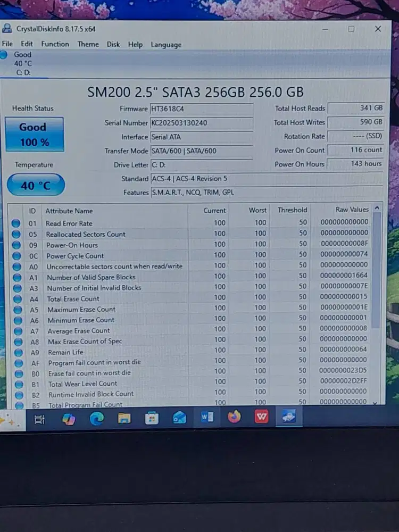Click the Firmware field HT3618C4
Viewport: 399px width, 532px height.
[202, 109]
